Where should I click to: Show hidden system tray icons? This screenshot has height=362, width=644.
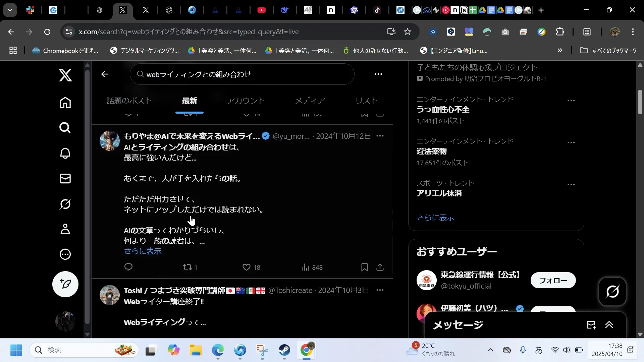tap(490, 350)
